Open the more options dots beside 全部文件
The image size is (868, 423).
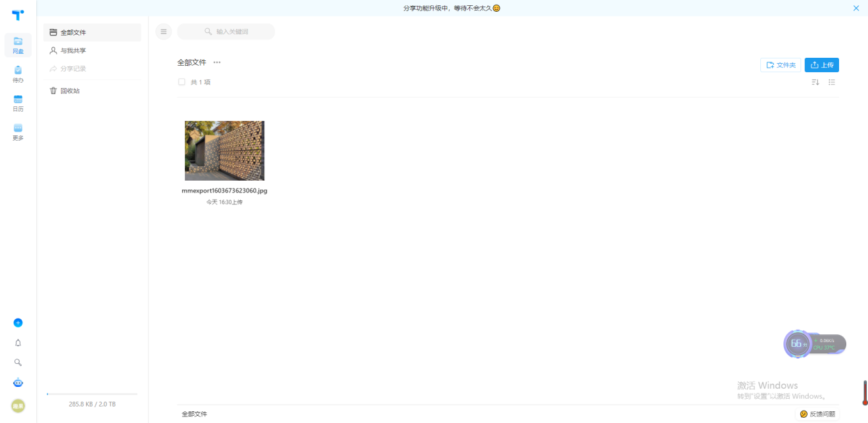217,62
